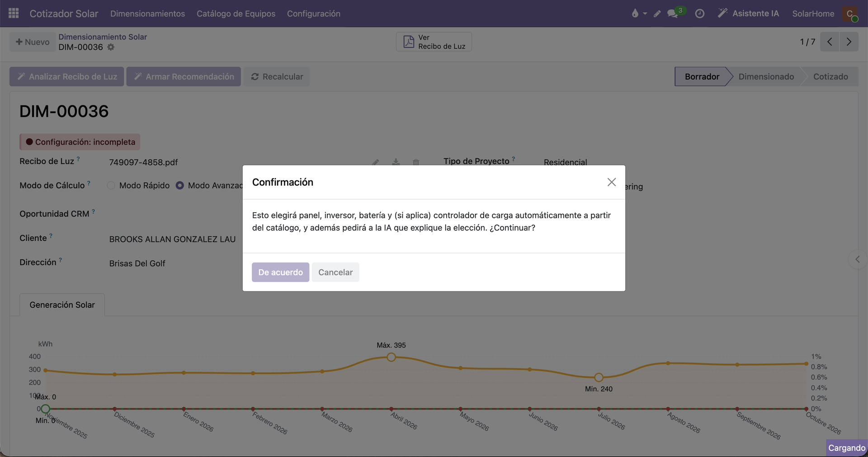Delete the recibo file with trash icon
The image size is (868, 457).
tap(416, 162)
